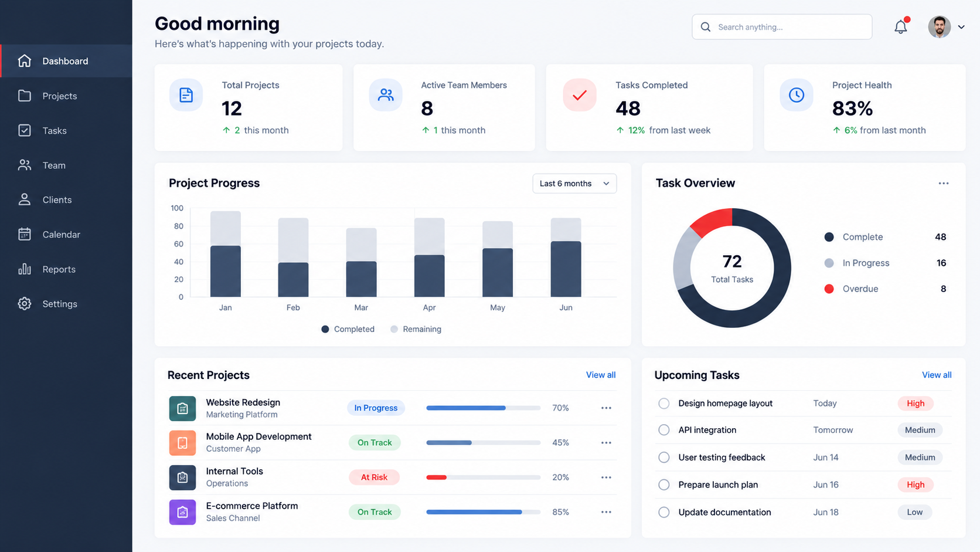This screenshot has height=552, width=980.
Task: Mark Design homepage layout task complete
Action: (663, 404)
